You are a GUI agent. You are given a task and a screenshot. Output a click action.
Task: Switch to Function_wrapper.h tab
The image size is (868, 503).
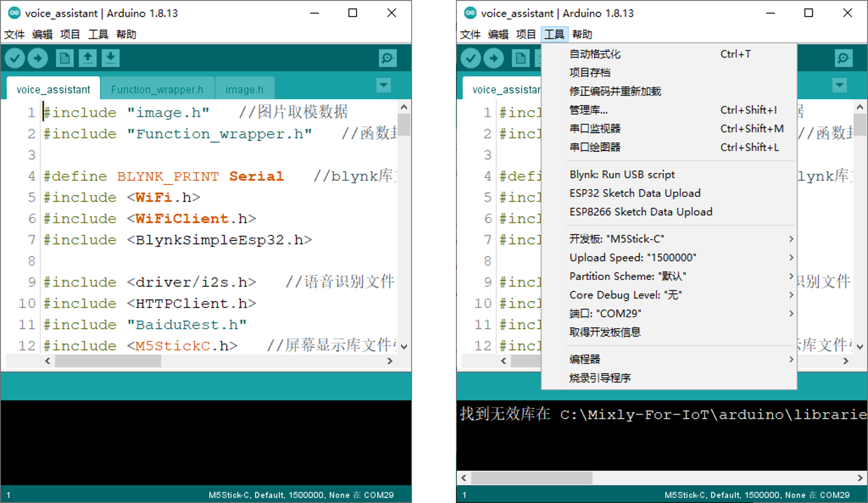[157, 90]
